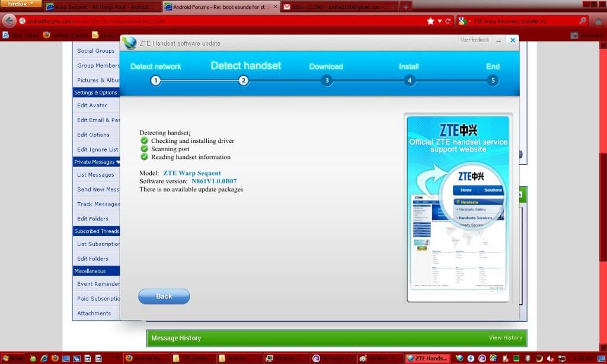The image size is (607, 364).
Task: Go to the Firefox home page icon
Action: [598, 21]
